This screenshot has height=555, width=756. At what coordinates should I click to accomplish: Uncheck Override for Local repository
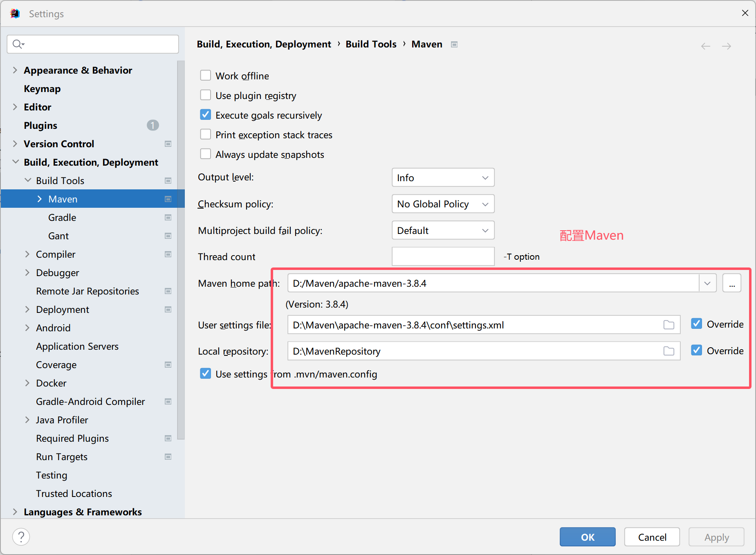click(x=697, y=350)
